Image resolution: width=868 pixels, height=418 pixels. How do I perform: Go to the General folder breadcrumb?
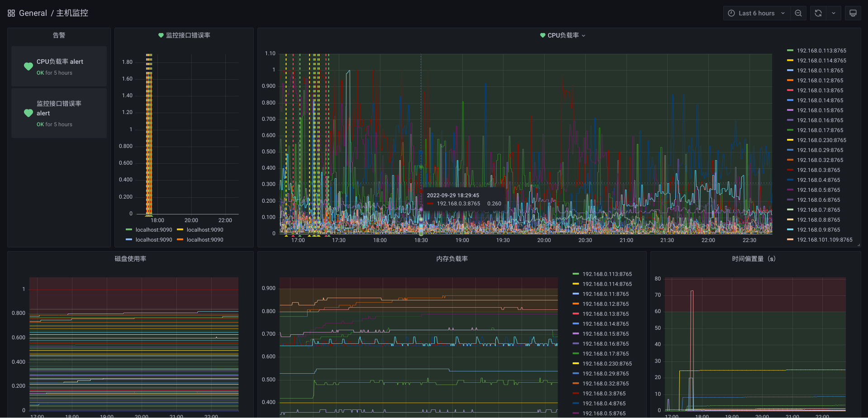tap(33, 13)
